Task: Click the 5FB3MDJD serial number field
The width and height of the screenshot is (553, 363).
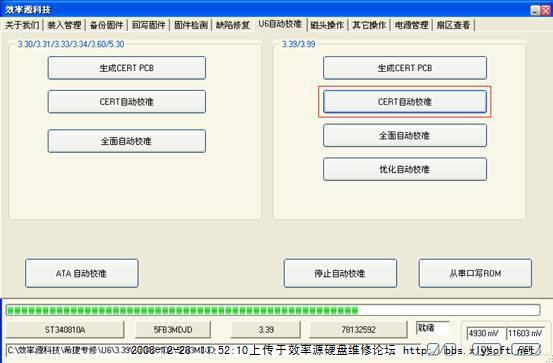Action: pyautogui.click(x=173, y=329)
